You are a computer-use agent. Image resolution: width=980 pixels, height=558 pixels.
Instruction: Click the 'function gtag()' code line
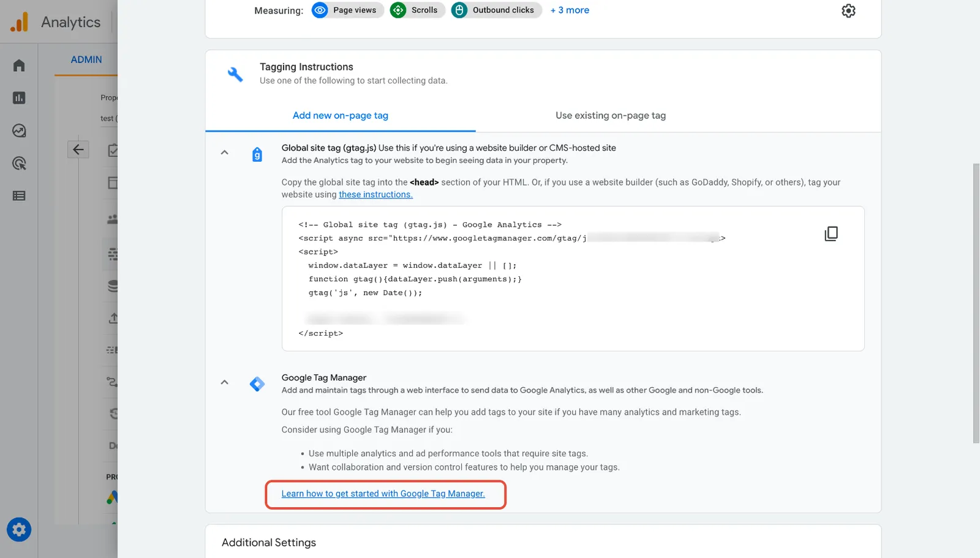(415, 279)
